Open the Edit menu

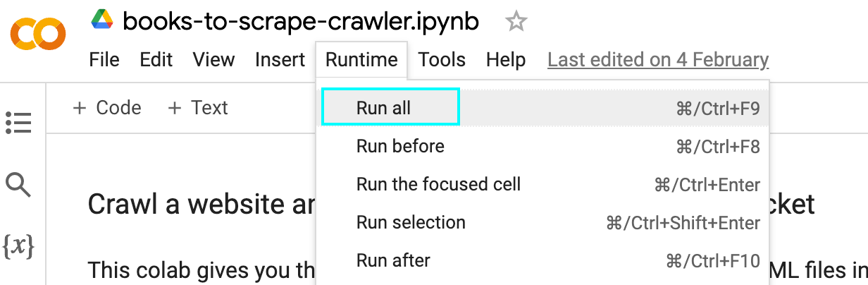pos(156,60)
